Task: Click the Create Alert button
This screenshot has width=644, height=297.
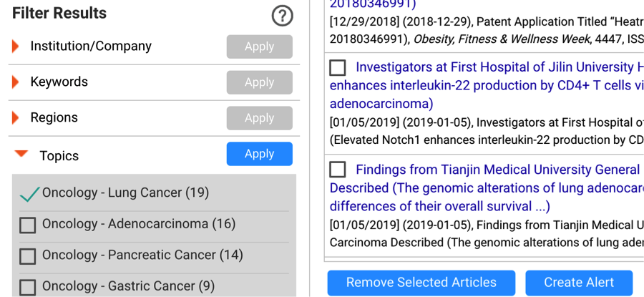Action: (x=579, y=283)
